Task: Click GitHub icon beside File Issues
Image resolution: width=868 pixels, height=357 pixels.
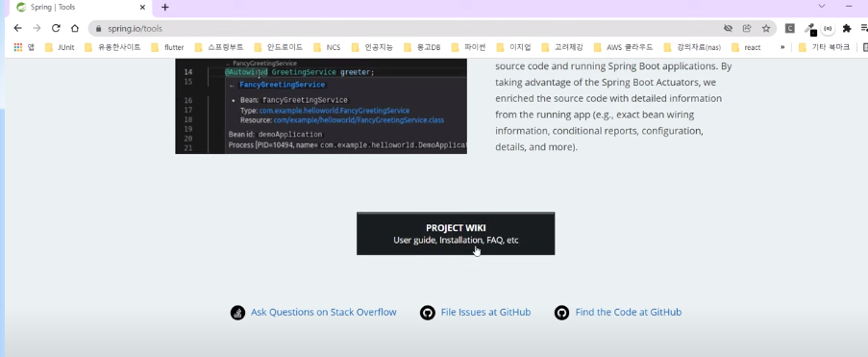Action: pyautogui.click(x=428, y=313)
